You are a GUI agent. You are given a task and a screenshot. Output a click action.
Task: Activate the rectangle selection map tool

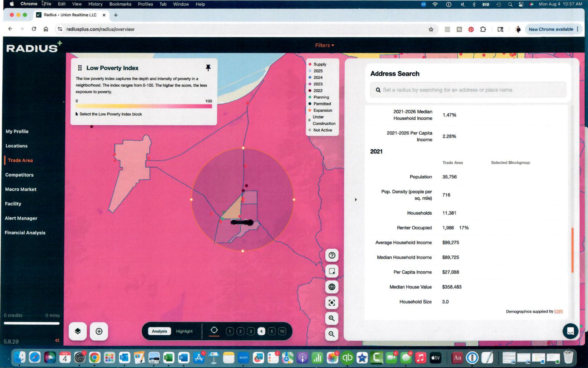coord(332,271)
